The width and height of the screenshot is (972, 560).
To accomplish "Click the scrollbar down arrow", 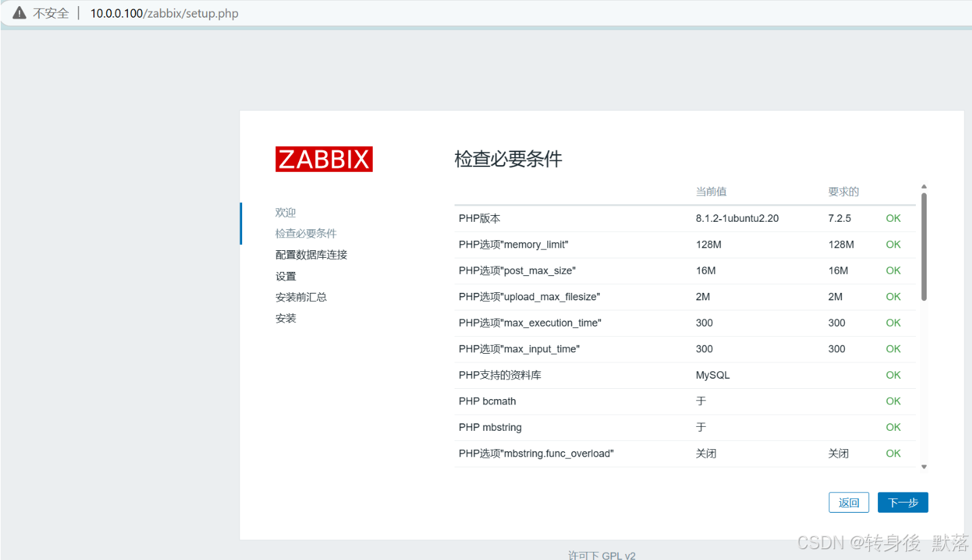I will [924, 466].
